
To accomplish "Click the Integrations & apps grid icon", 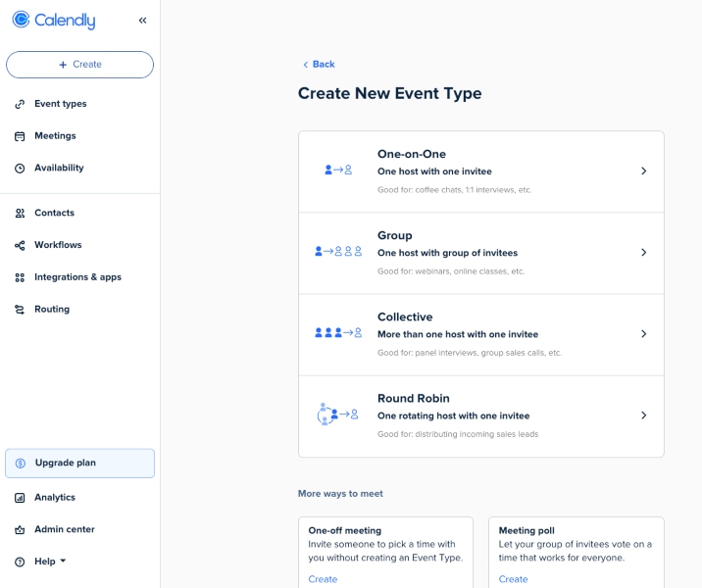I will tap(20, 277).
